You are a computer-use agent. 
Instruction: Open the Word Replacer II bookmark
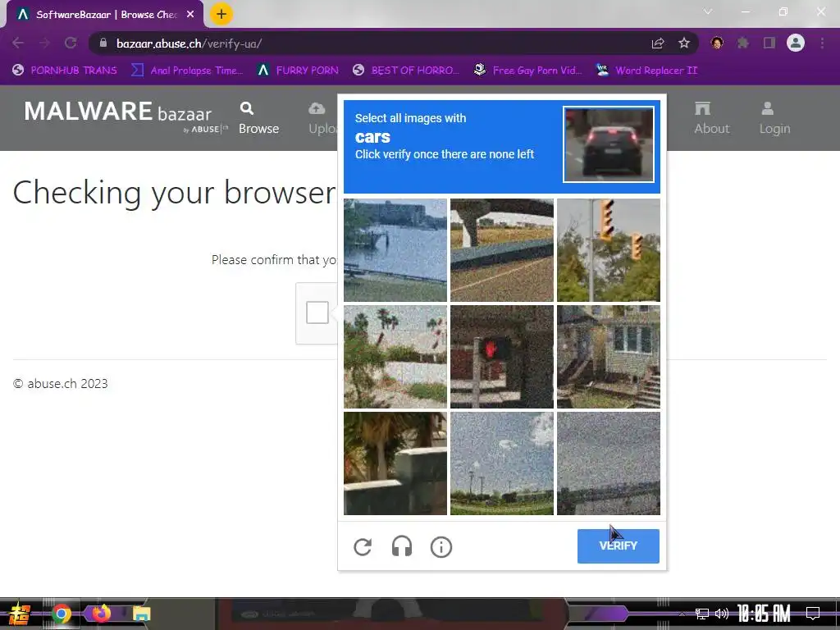click(646, 71)
